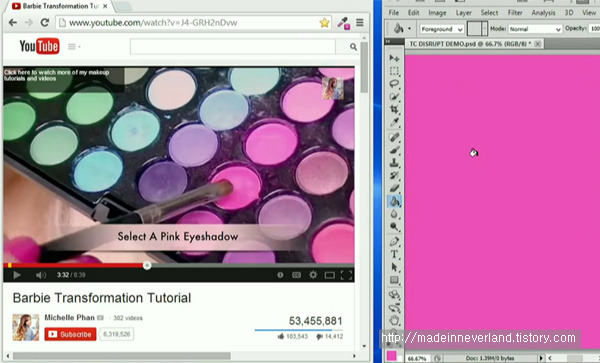Screen dimensions: 600x363
Task: Select the Pen tool
Action: pyautogui.click(x=394, y=242)
